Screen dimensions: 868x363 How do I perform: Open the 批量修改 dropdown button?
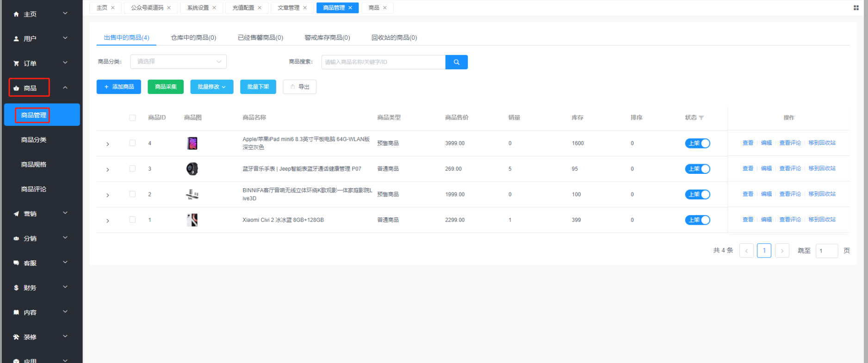pyautogui.click(x=211, y=87)
